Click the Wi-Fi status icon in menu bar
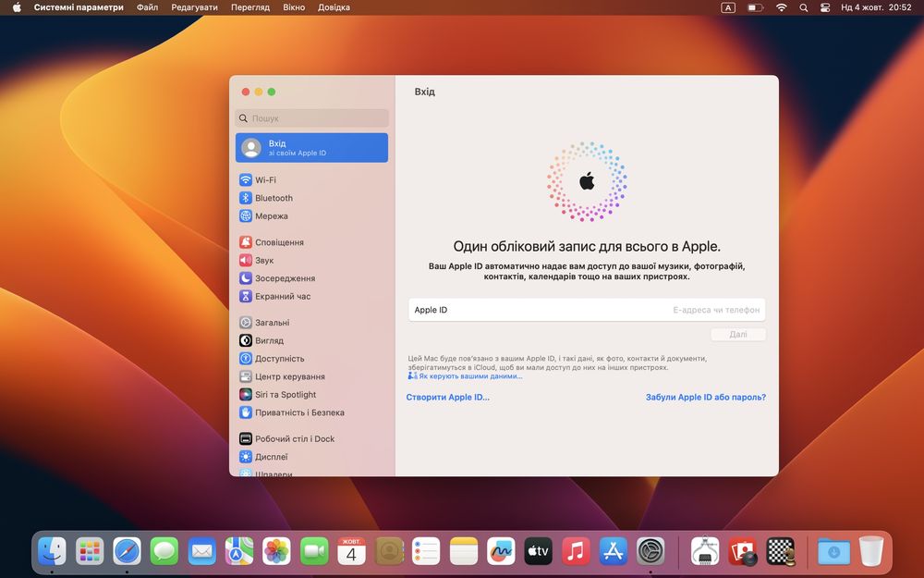 click(782, 7)
